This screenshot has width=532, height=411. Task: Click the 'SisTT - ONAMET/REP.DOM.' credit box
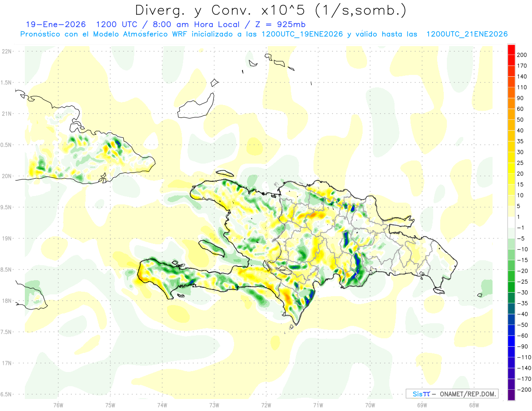pos(452,394)
